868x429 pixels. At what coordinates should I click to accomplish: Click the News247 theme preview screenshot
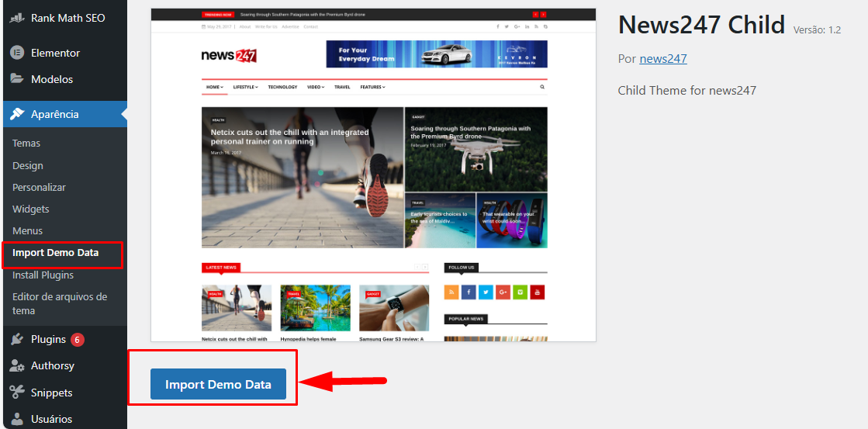pos(373,175)
